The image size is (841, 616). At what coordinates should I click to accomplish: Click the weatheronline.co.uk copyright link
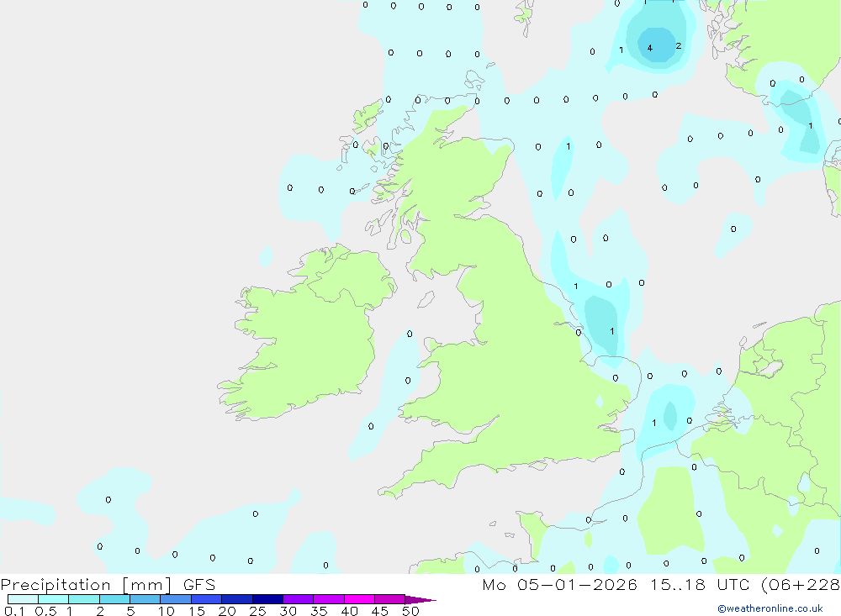click(x=770, y=608)
